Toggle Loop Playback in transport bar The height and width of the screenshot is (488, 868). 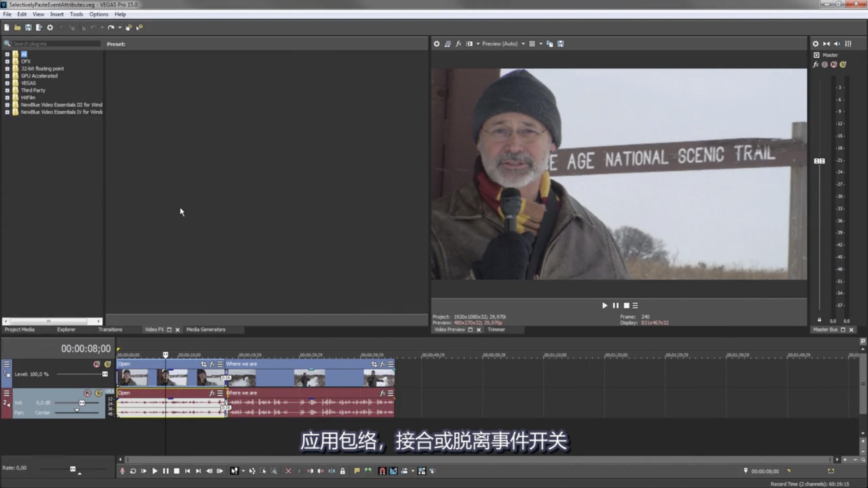point(133,471)
